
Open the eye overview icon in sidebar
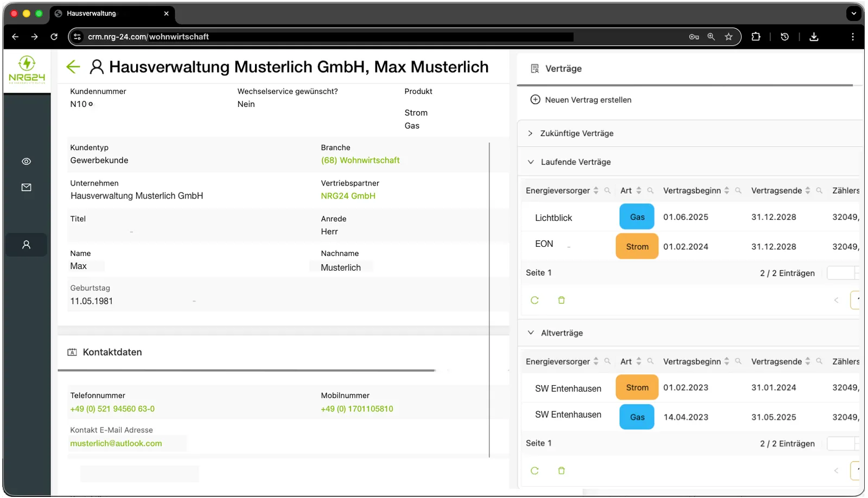26,162
